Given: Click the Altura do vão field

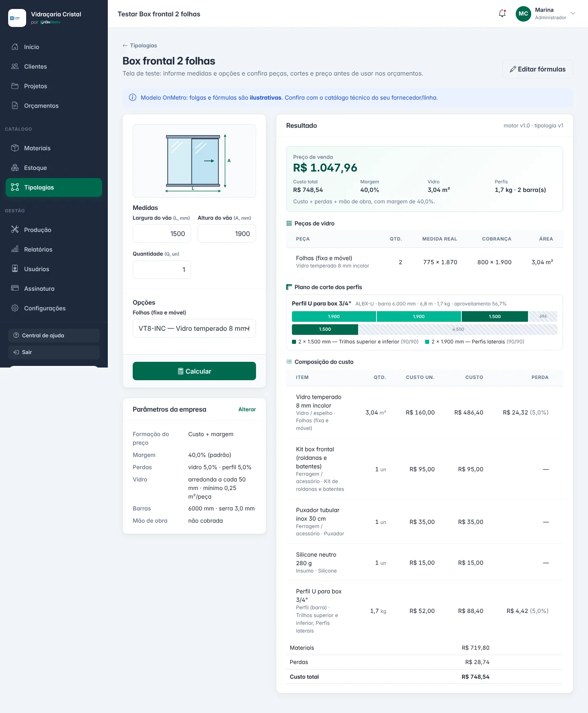Looking at the screenshot, I should [x=227, y=234].
